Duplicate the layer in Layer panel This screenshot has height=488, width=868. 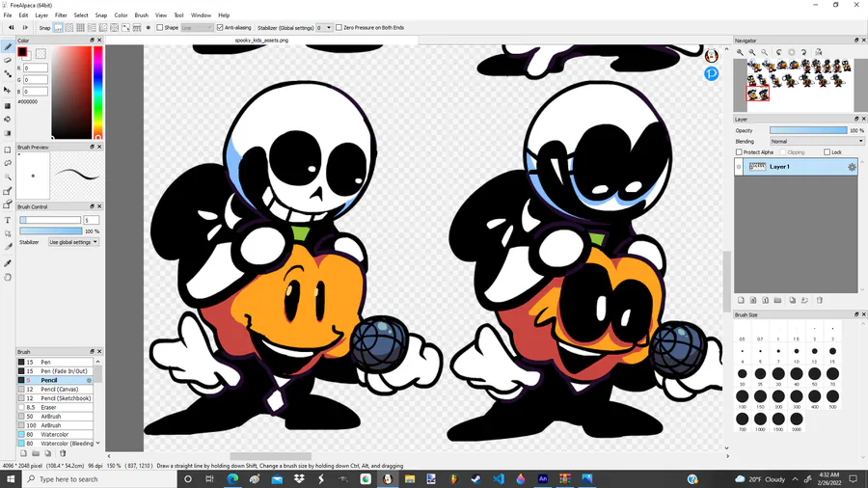[792, 301]
